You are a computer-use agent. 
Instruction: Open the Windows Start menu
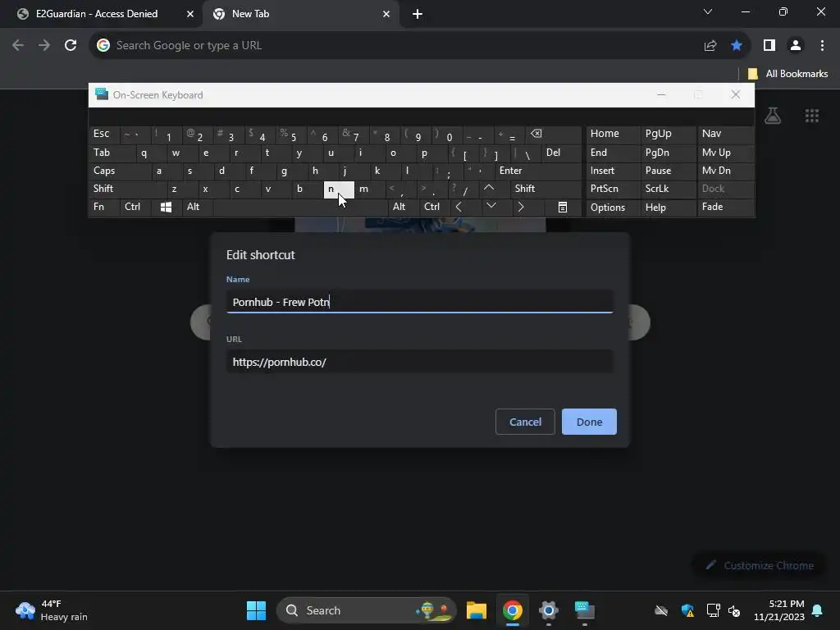pos(256,610)
